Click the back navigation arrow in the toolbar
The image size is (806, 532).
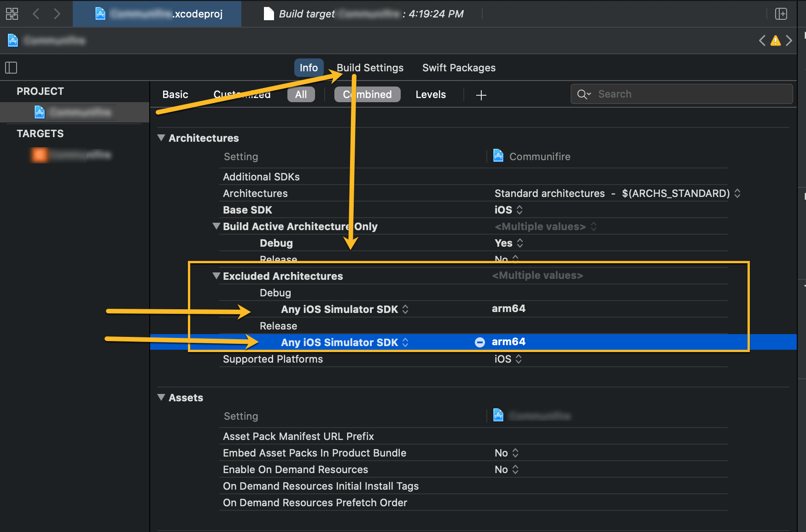click(x=36, y=14)
